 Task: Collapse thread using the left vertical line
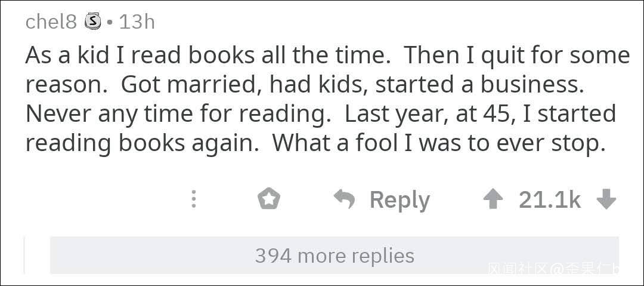coord(24,256)
